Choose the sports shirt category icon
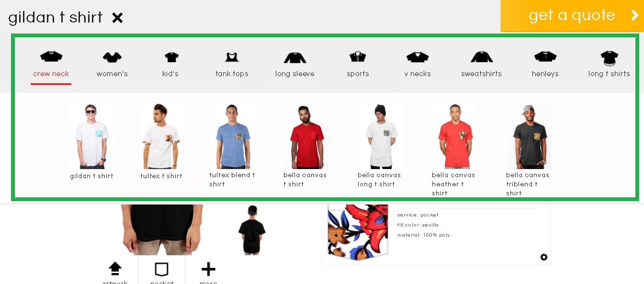644x284 pixels. click(358, 57)
